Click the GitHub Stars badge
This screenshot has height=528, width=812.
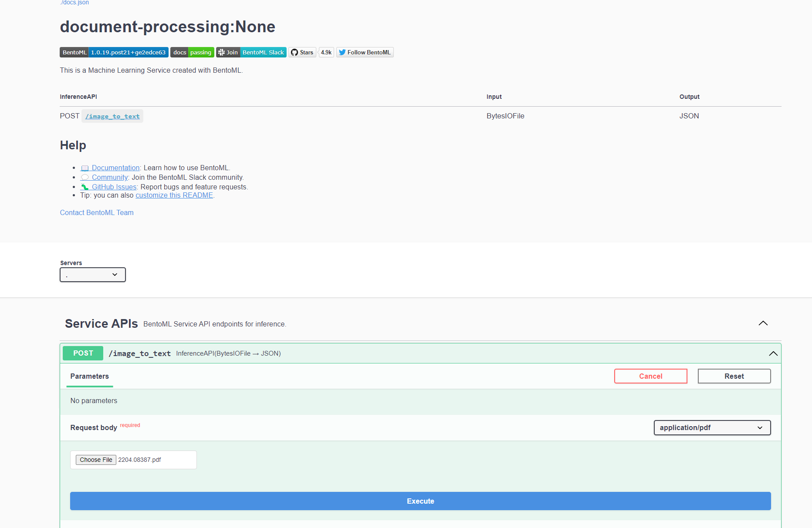tap(302, 52)
